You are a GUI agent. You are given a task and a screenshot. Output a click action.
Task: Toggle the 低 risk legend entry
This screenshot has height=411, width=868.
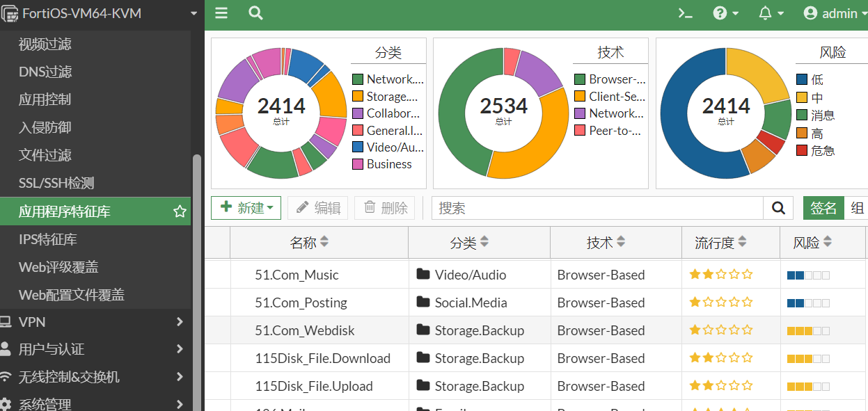[x=816, y=80]
